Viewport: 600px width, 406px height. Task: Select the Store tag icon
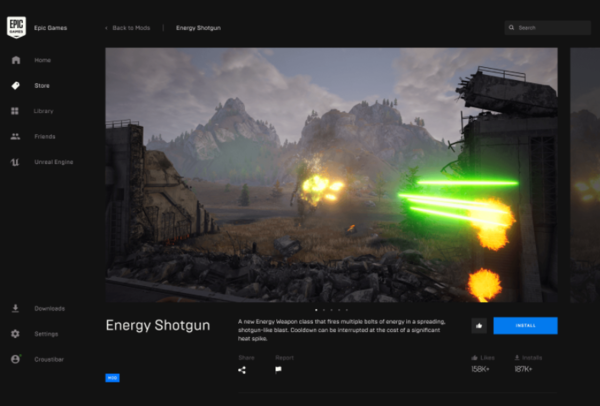click(x=15, y=85)
